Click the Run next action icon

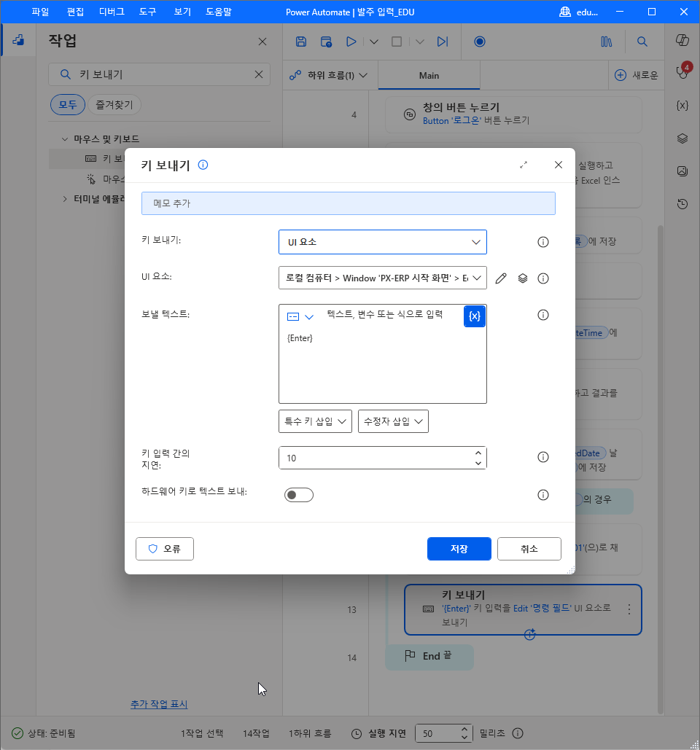click(x=443, y=42)
